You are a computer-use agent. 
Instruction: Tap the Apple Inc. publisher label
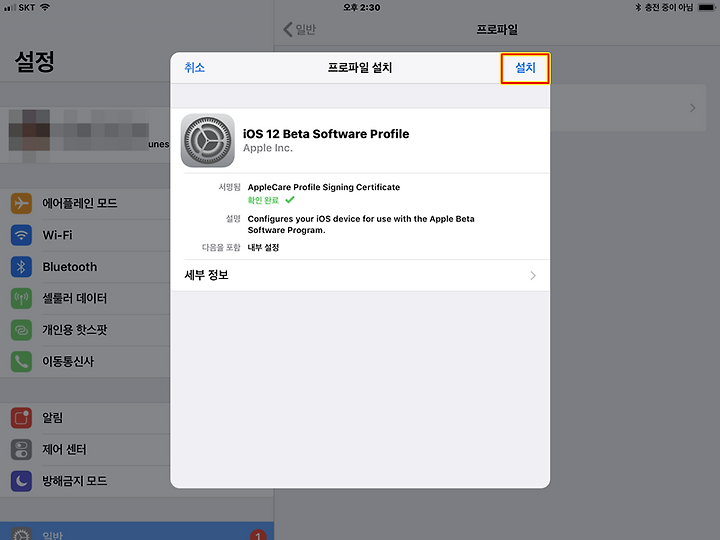(268, 148)
